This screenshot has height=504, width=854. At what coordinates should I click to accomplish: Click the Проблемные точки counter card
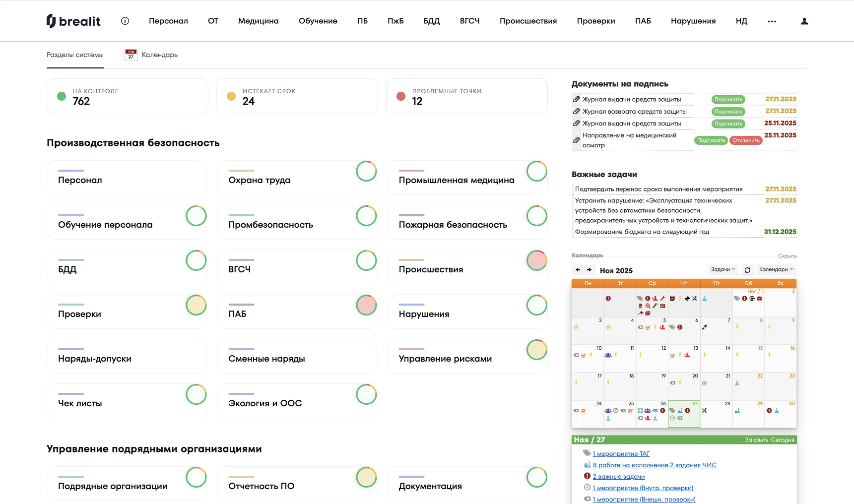[x=466, y=96]
